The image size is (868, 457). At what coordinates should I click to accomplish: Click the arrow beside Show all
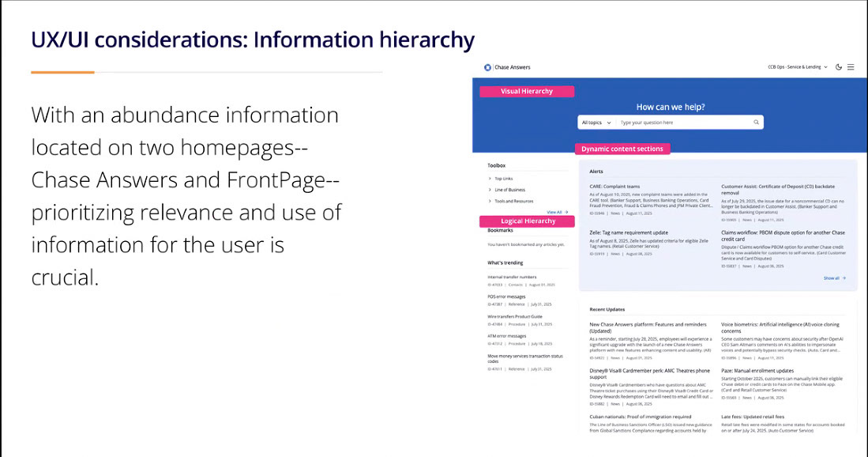(844, 278)
